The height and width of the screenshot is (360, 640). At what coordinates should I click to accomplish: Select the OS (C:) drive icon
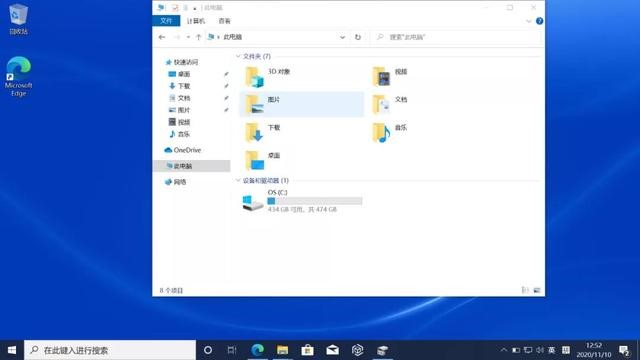tap(253, 202)
